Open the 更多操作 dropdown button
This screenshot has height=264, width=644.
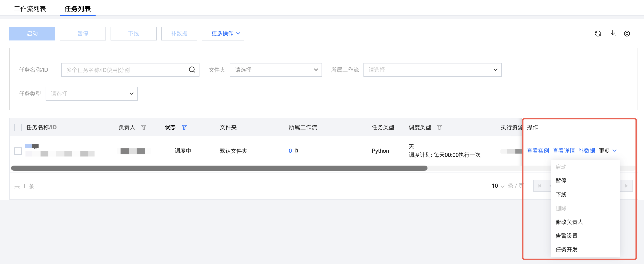point(222,33)
